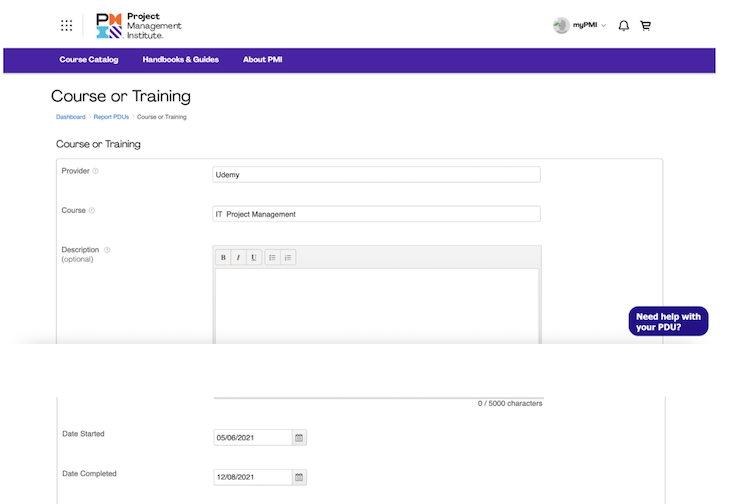
Task: Toggle italic formatting in description editor
Action: coord(238,258)
